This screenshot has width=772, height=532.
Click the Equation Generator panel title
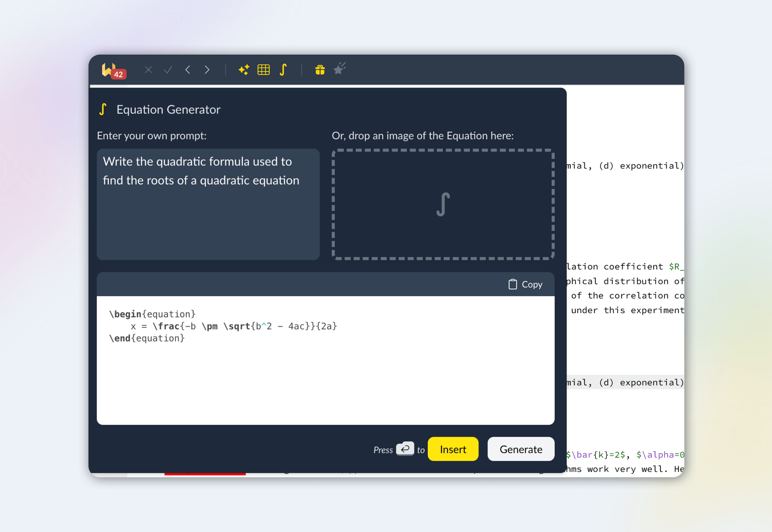[168, 110]
